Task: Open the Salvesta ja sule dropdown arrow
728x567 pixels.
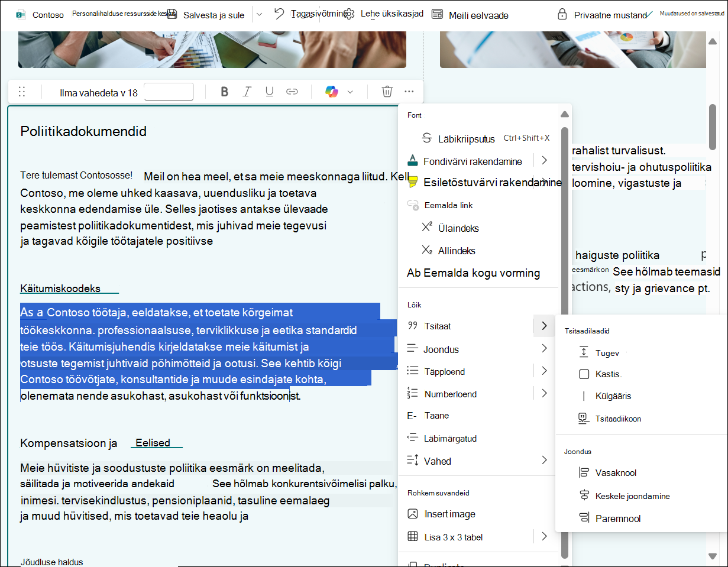Action: [x=259, y=14]
